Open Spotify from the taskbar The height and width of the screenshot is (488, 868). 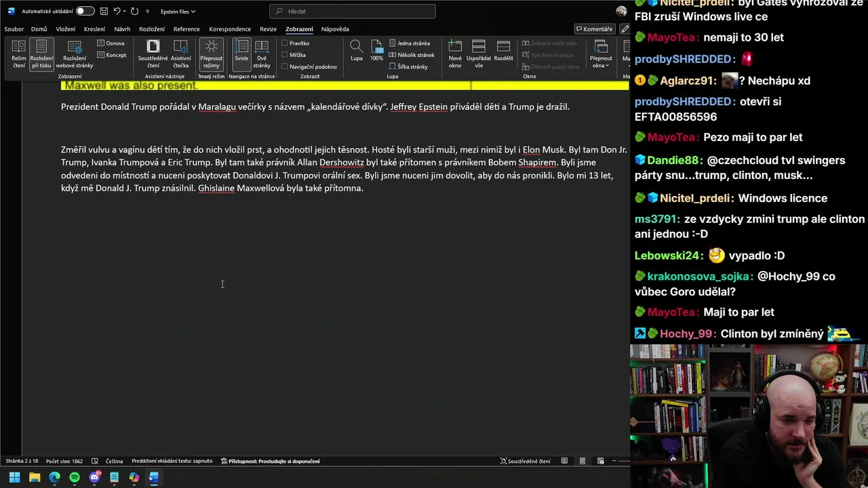coord(75,477)
